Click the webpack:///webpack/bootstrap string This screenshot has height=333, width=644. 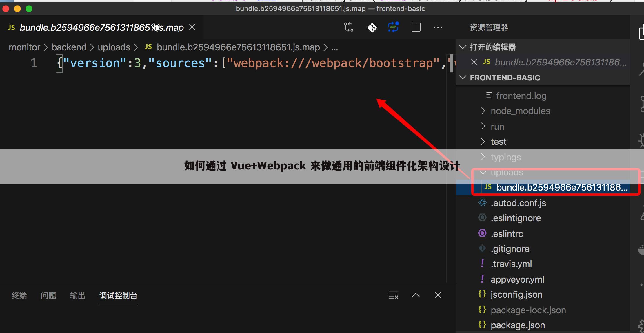click(x=333, y=63)
